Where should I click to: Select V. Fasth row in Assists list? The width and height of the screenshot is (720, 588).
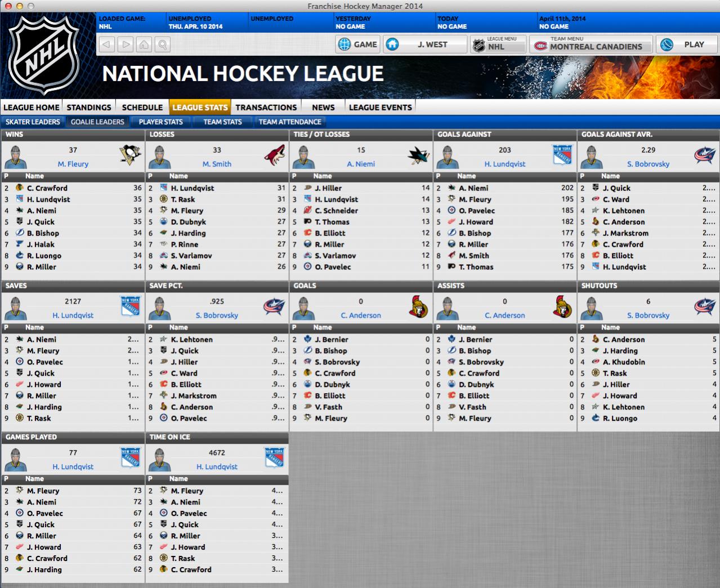(505, 407)
